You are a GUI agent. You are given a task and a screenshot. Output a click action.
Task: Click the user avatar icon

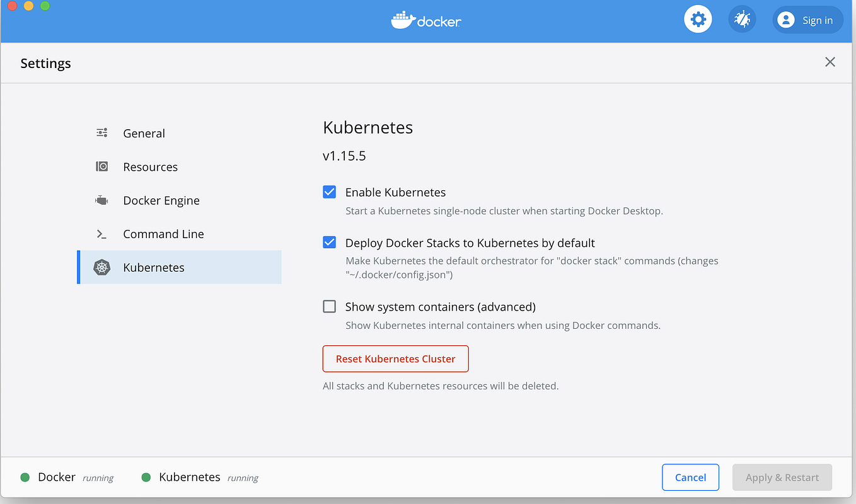click(x=785, y=20)
